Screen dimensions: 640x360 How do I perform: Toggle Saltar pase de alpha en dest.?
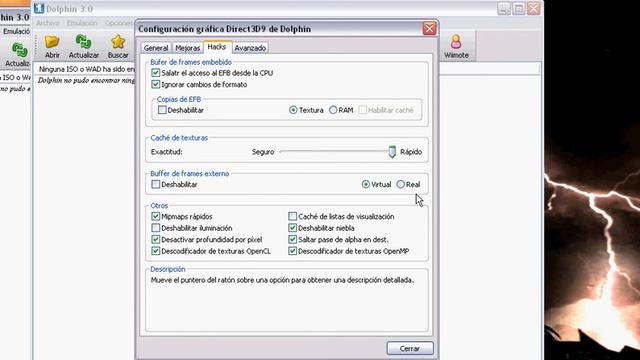pyautogui.click(x=292, y=239)
